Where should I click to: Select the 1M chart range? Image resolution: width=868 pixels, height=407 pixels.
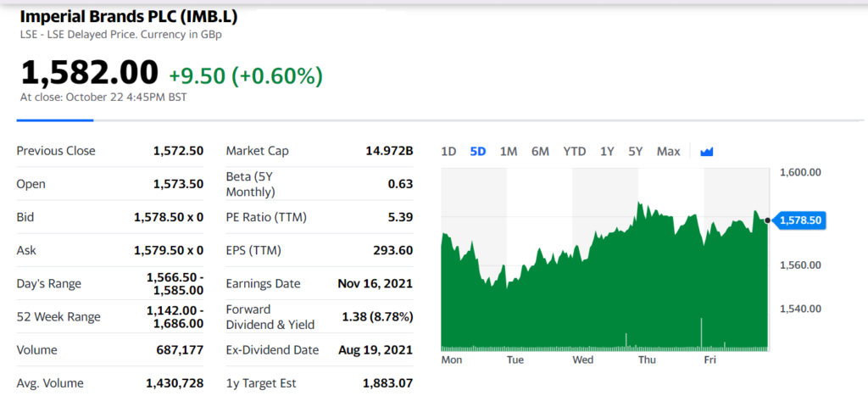pyautogui.click(x=509, y=151)
